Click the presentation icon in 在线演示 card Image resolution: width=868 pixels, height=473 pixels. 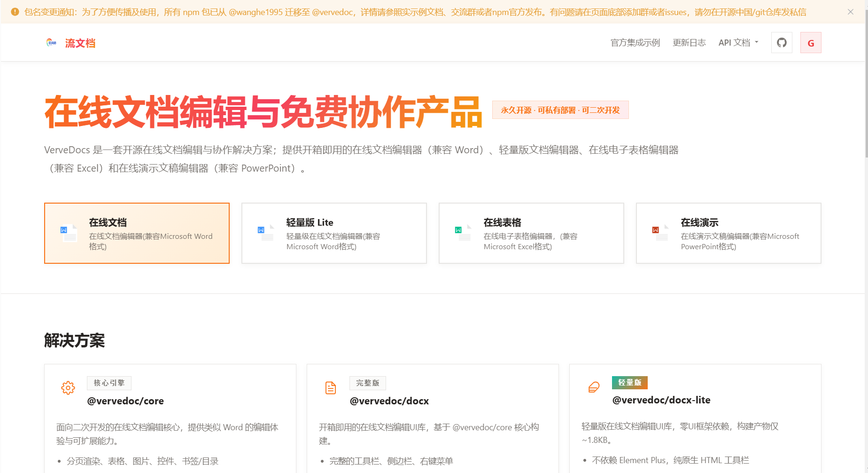point(661,233)
